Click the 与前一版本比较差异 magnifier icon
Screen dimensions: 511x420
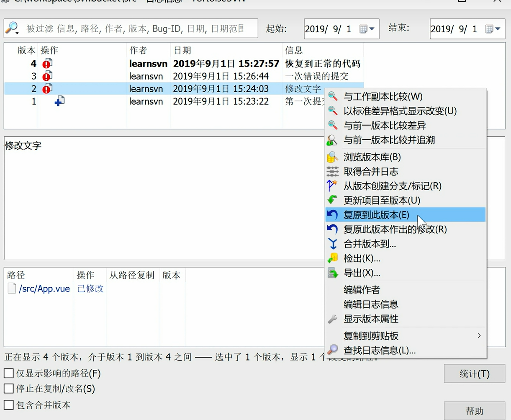tap(333, 125)
